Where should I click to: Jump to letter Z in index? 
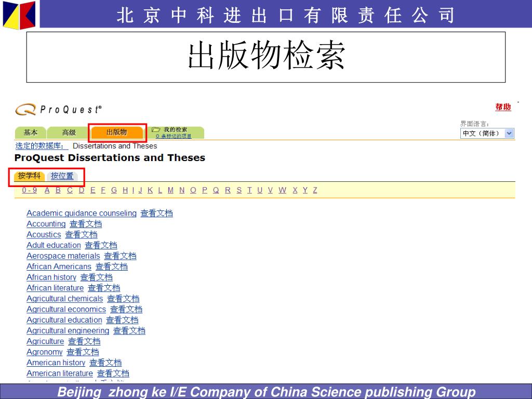(x=315, y=190)
